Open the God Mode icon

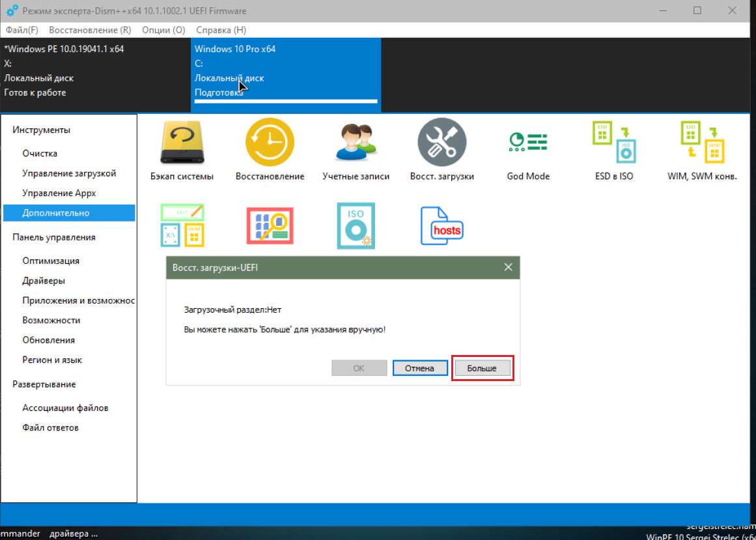tap(528, 143)
